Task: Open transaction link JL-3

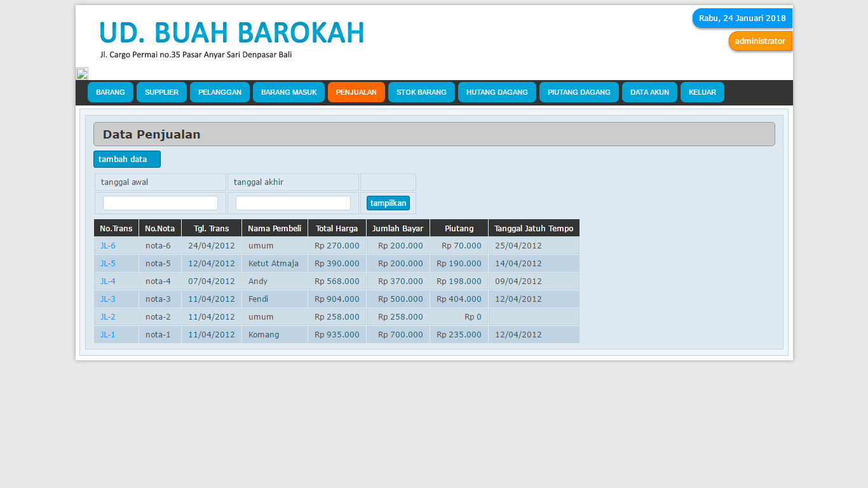Action: [107, 299]
